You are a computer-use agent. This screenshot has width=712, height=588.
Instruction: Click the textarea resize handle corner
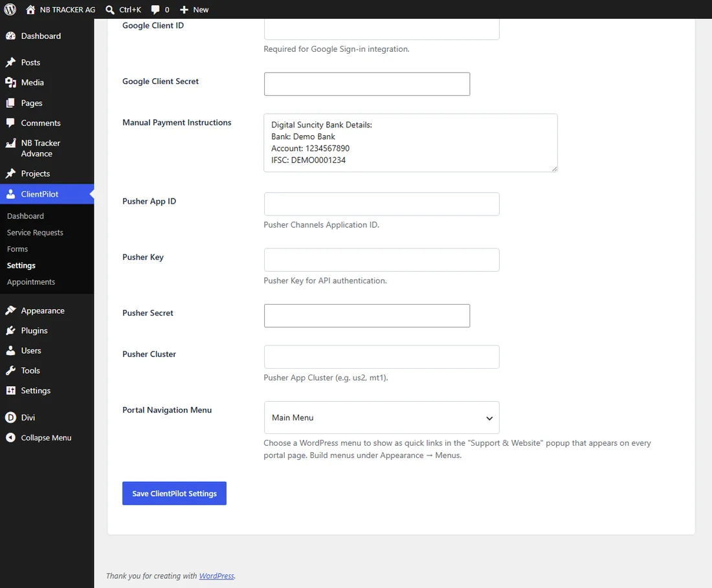point(555,169)
